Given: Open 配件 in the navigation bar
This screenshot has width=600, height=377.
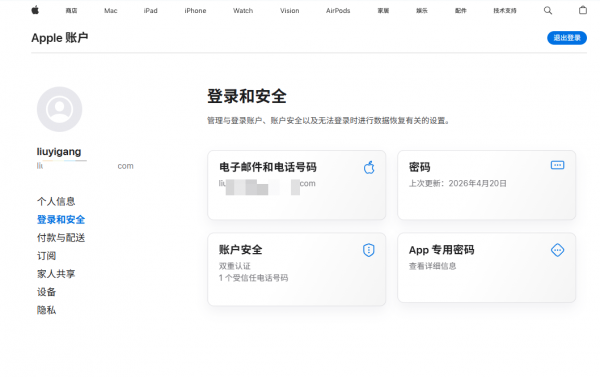Looking at the screenshot, I should (461, 11).
